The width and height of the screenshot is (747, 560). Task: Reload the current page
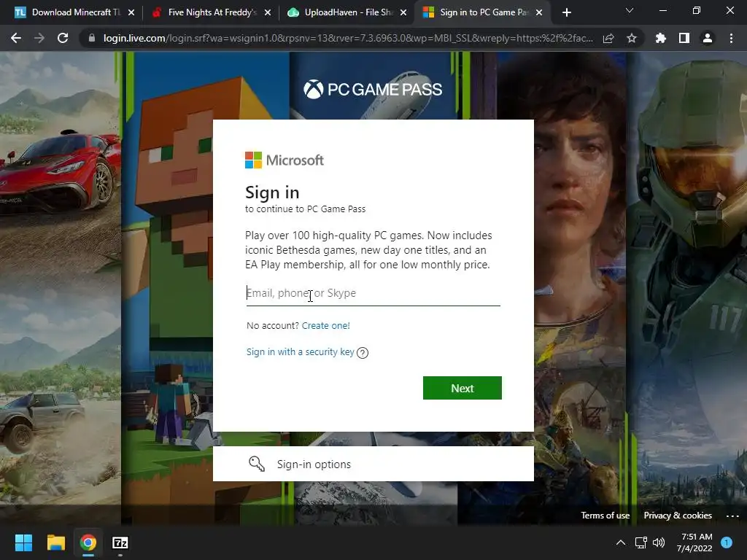[63, 38]
